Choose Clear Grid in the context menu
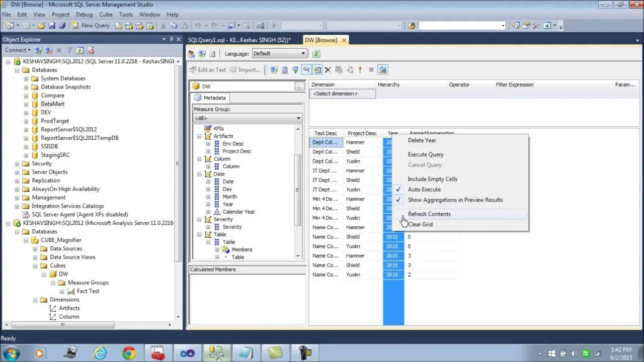The height and width of the screenshot is (362, 644). click(x=460, y=225)
